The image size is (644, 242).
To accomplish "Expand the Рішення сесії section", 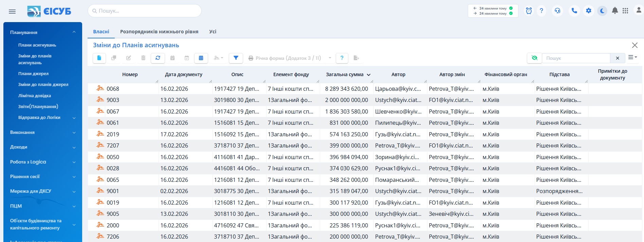I will (43, 176).
